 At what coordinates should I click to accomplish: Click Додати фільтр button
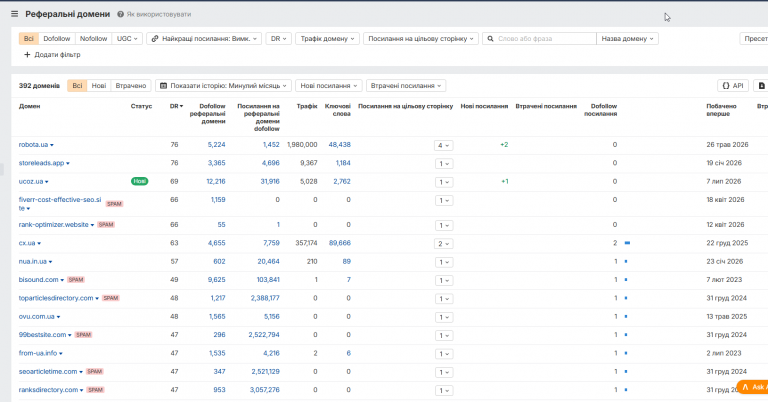click(x=52, y=55)
